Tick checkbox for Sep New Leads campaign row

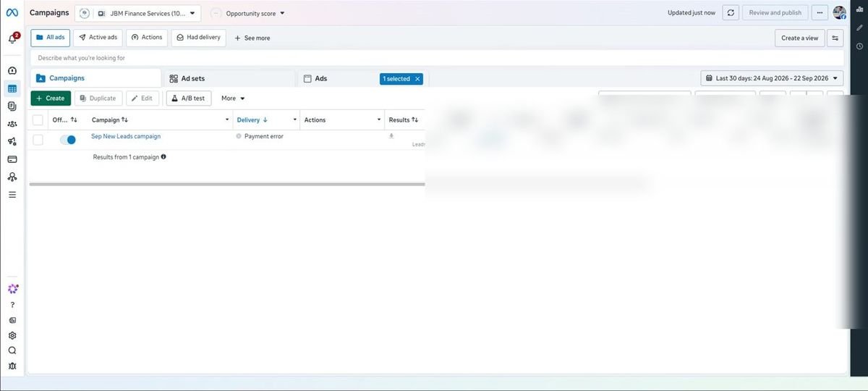pyautogui.click(x=38, y=140)
